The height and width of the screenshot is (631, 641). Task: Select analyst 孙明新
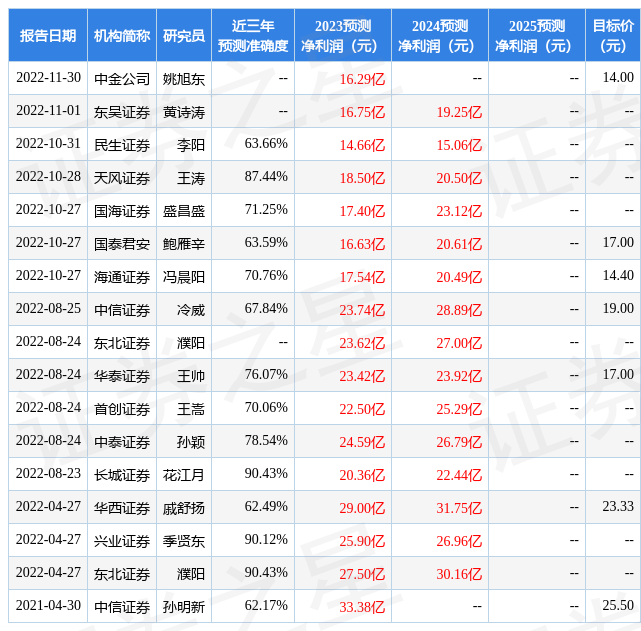[x=184, y=608]
